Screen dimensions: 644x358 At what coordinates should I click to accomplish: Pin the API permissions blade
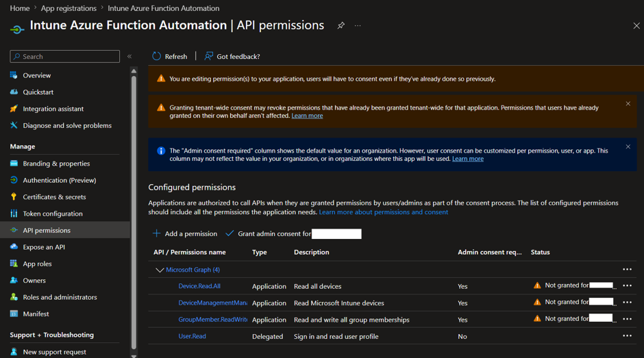341,25
